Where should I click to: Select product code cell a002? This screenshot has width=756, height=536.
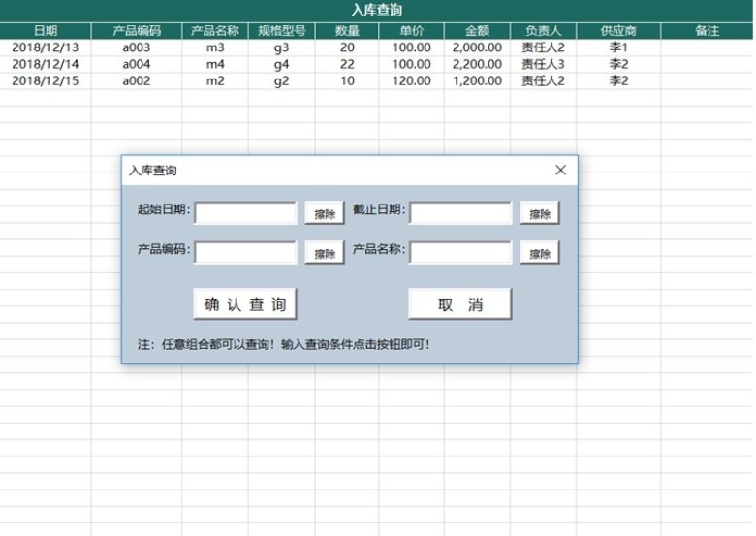pos(137,80)
